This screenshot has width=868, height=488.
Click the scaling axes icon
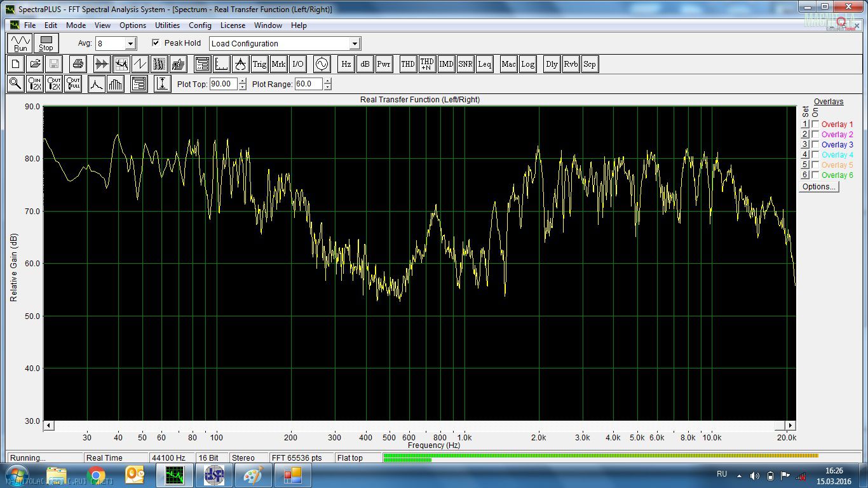pos(221,64)
